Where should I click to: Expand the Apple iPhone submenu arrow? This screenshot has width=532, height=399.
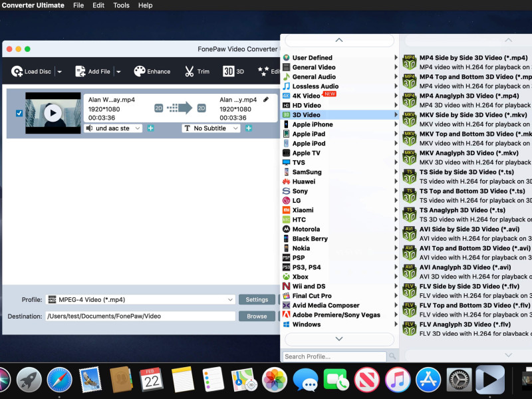click(x=396, y=124)
